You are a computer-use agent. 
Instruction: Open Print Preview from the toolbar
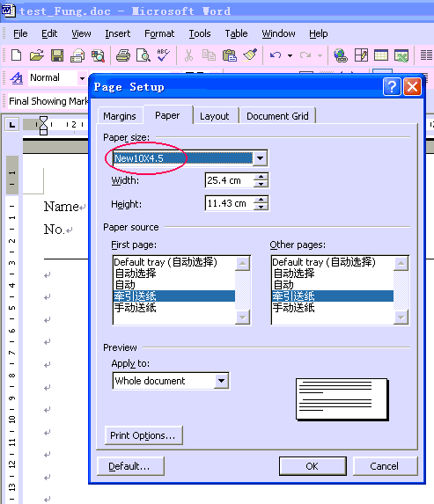pos(143,55)
